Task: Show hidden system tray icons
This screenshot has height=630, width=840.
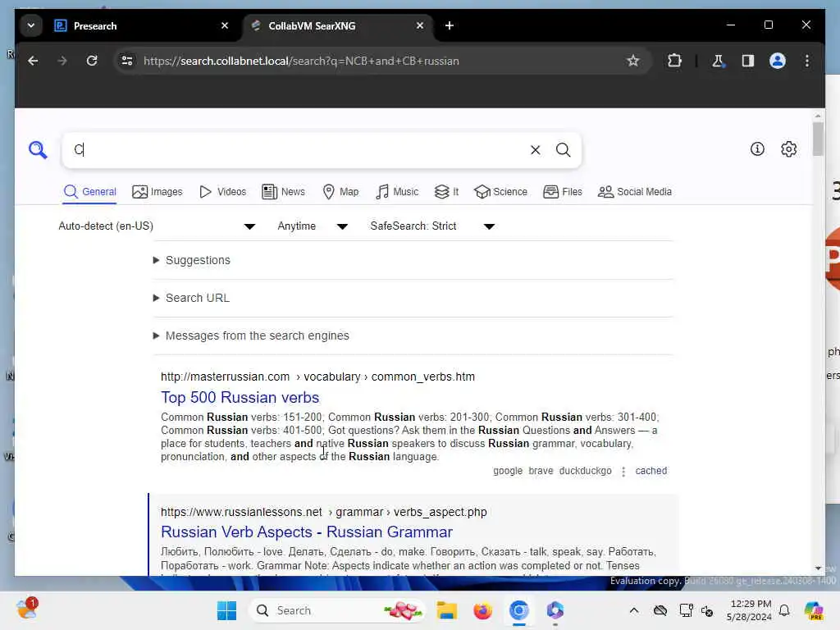Action: (x=634, y=610)
